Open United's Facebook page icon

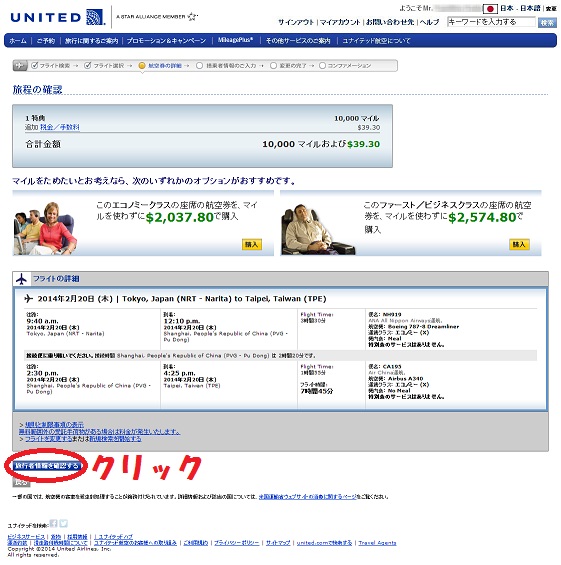tap(53, 523)
